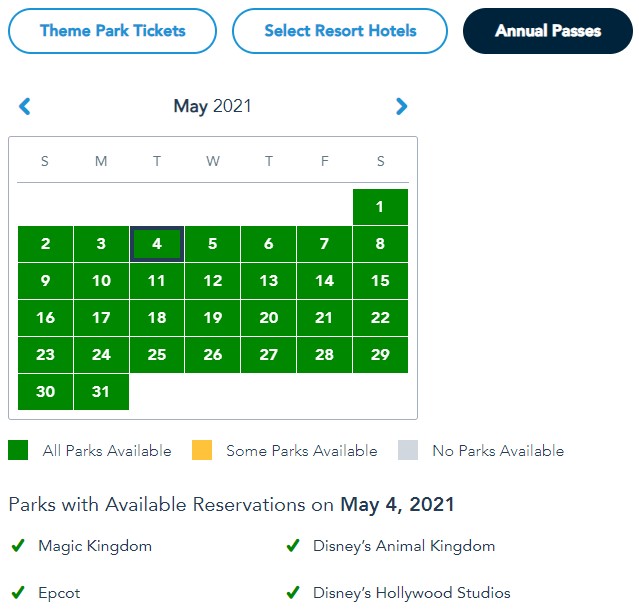Click the May 2021 month heading
This screenshot has height=614, width=639.
coord(213,106)
